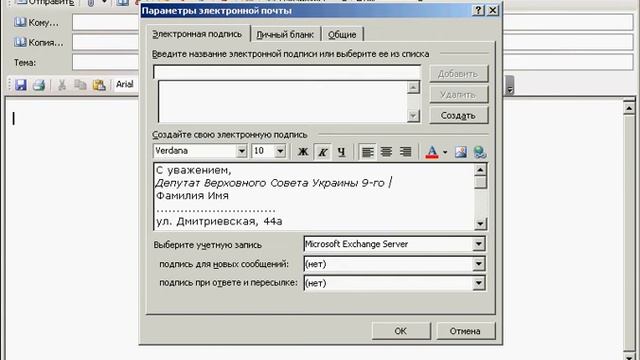Image resolution: width=640 pixels, height=360 pixels.
Task: Click Отмена to cancel dialog
Action: point(465,331)
